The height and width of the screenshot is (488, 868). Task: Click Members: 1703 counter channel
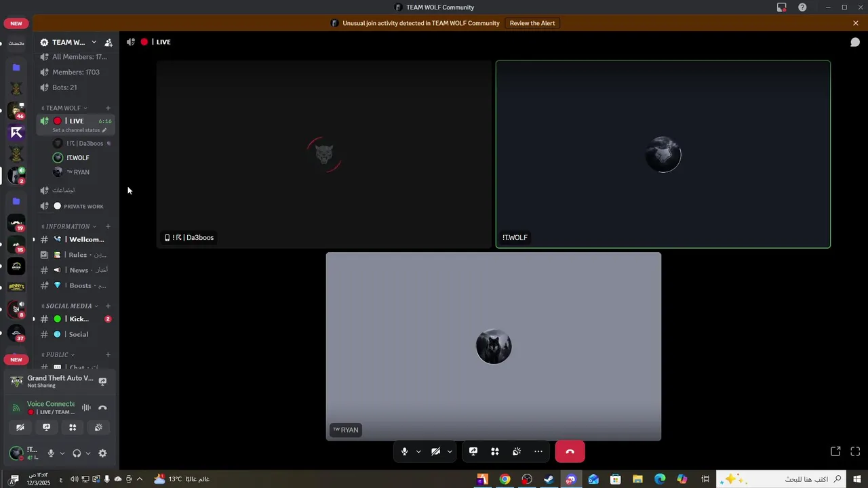(x=76, y=72)
